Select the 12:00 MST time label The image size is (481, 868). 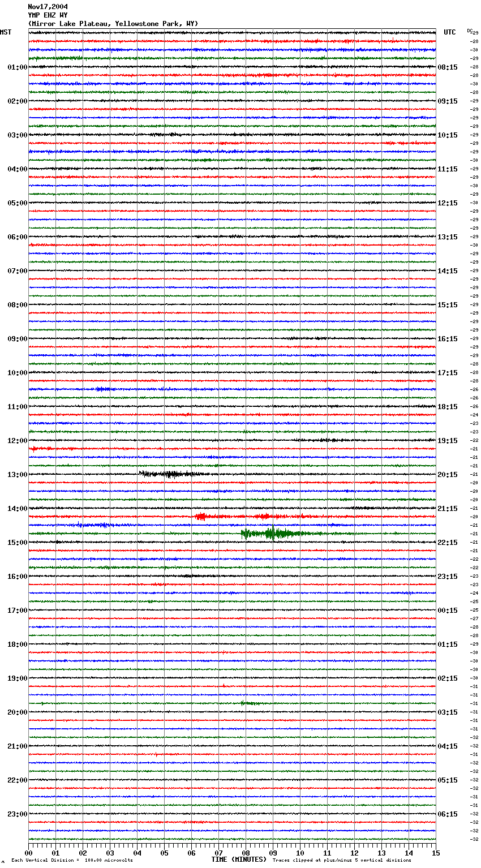point(18,441)
